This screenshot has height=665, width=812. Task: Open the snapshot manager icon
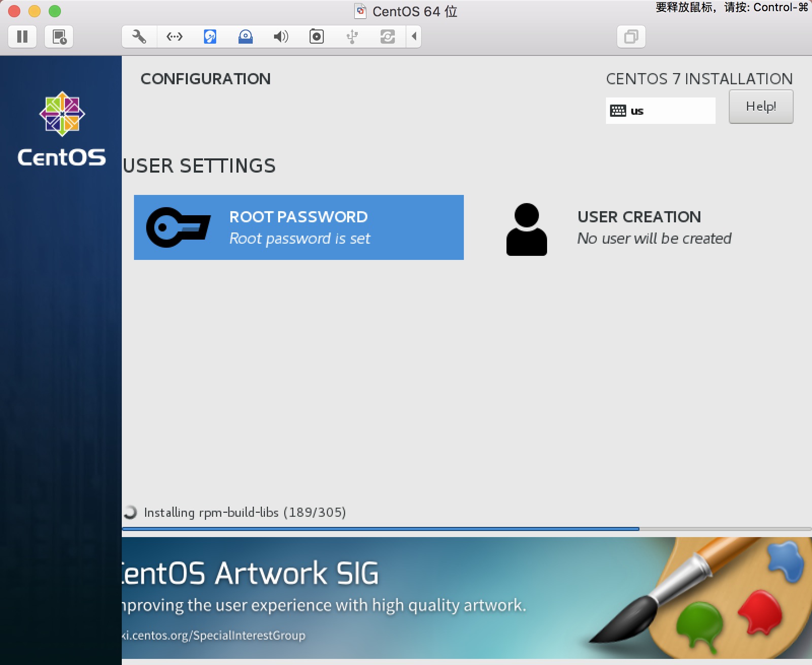(x=59, y=37)
